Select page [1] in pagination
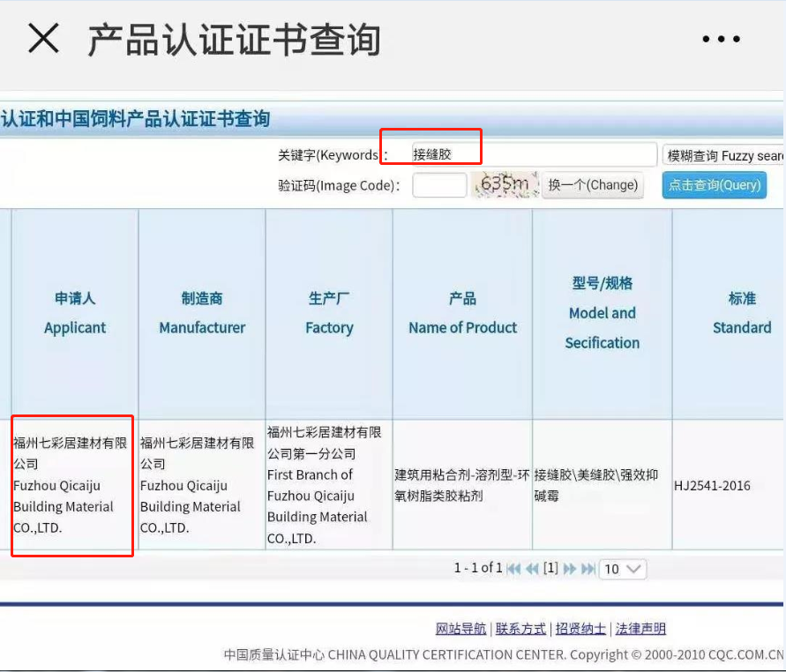Viewport: 786px width, 672px height. 550,568
